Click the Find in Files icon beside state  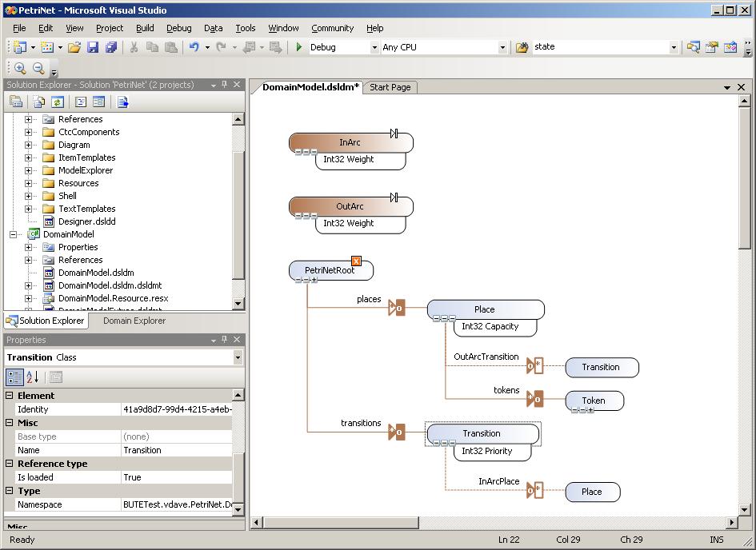tap(522, 47)
